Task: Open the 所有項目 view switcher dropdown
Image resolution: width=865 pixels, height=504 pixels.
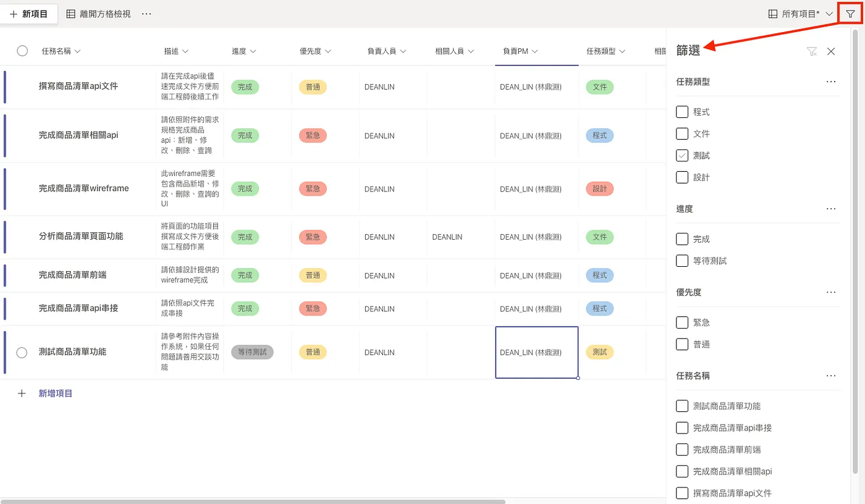Action: pyautogui.click(x=801, y=14)
